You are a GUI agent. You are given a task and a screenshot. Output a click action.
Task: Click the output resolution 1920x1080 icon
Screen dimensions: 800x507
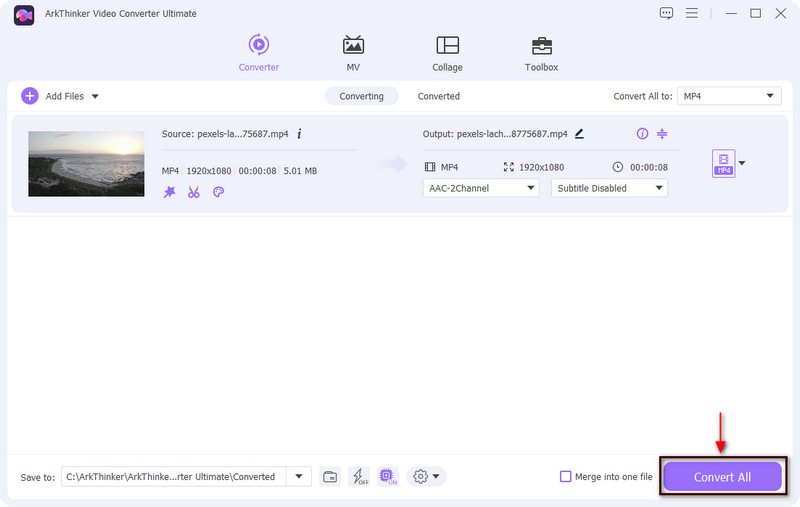pyautogui.click(x=509, y=167)
